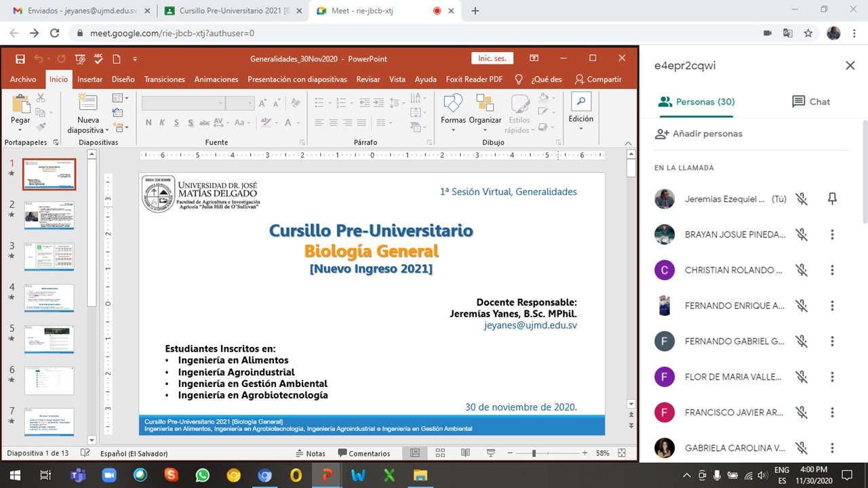This screenshot has width=868, height=488.
Task: Click the Pegar paste icon
Action: tap(20, 104)
